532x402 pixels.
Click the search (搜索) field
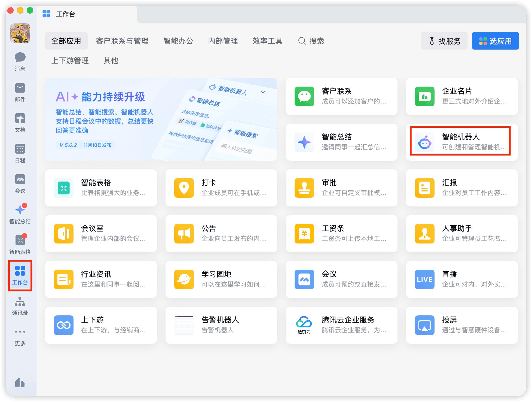(311, 41)
